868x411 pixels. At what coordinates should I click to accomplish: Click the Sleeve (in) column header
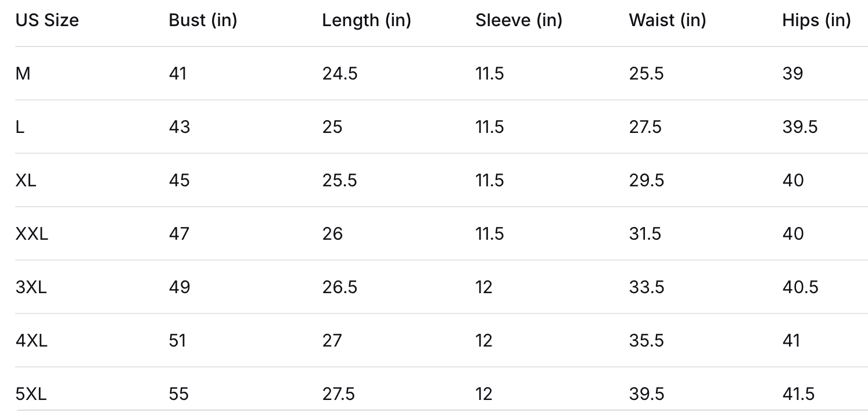coord(518,20)
